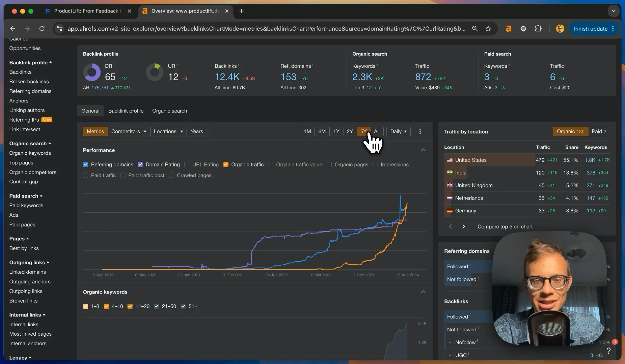Click Finish update button
Viewport: 625px width, 364px height.
click(x=594, y=29)
